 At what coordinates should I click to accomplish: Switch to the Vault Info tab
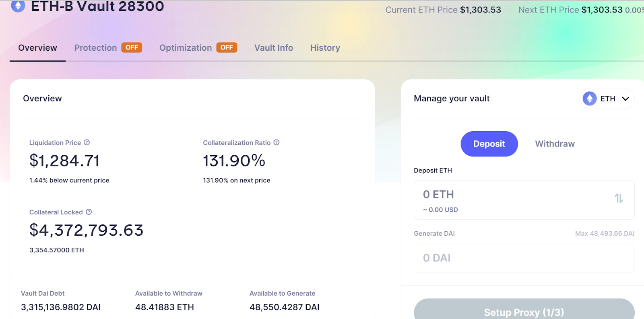coord(274,48)
